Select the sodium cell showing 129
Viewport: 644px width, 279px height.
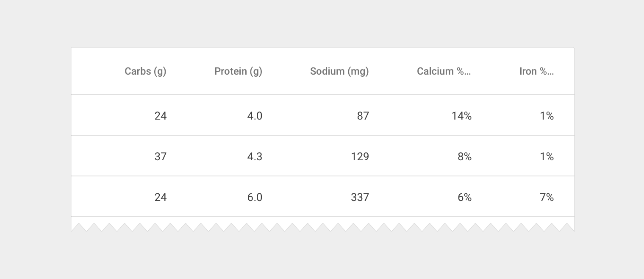[360, 156]
